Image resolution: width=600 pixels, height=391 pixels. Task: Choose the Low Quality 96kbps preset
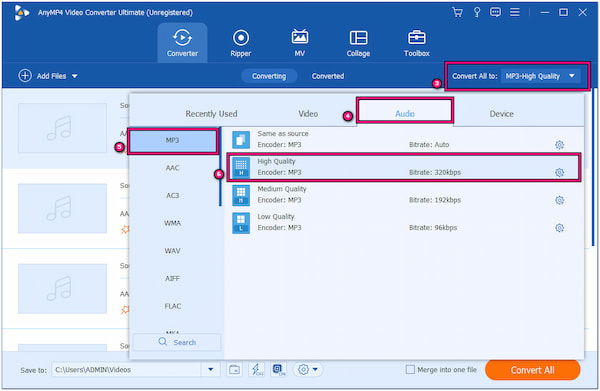tap(403, 222)
